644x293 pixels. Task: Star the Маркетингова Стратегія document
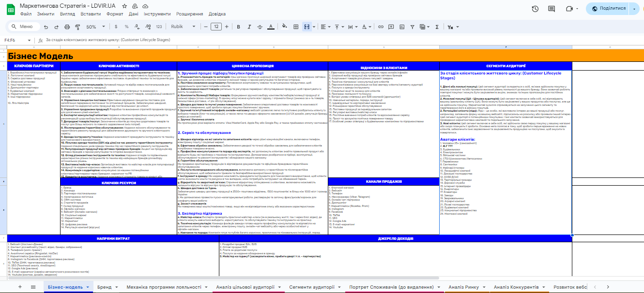click(x=125, y=6)
